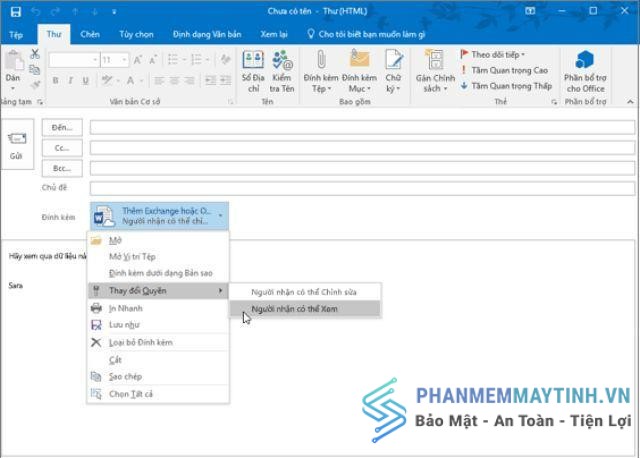Click in the Chủ đề subject field

[x=362, y=188]
